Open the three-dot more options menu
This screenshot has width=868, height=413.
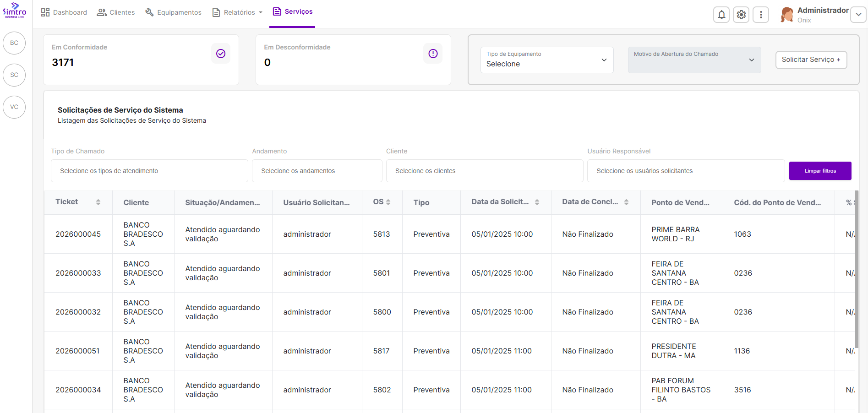761,15
